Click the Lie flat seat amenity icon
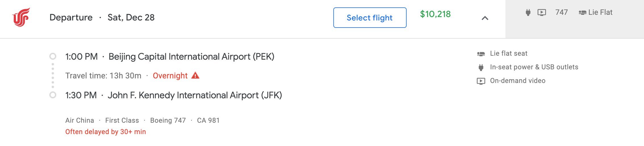644x146 pixels. [481, 54]
